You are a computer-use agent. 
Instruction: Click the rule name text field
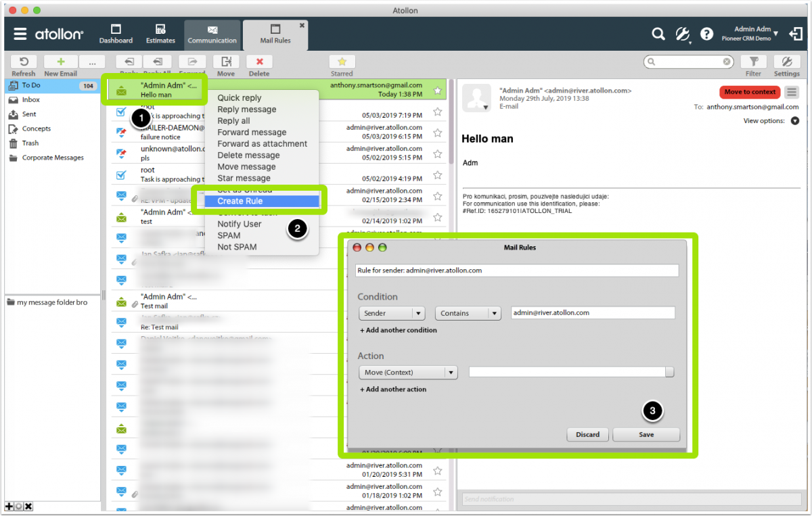pos(517,271)
